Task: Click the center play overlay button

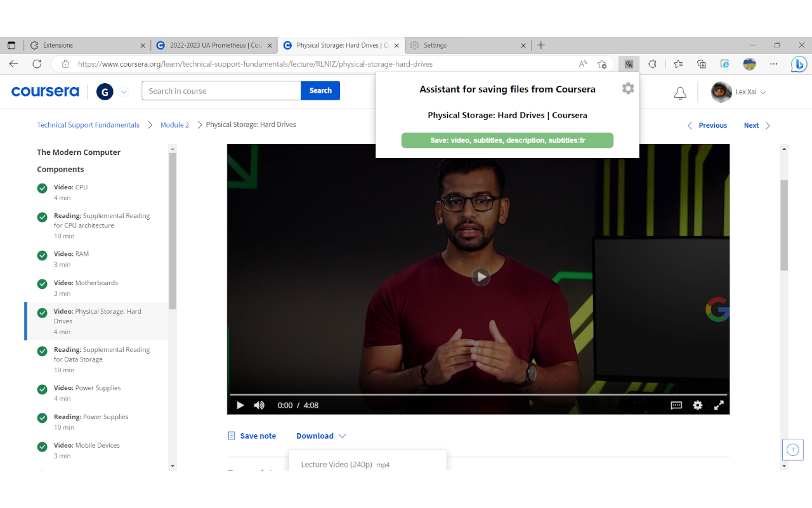Action: coord(481,276)
